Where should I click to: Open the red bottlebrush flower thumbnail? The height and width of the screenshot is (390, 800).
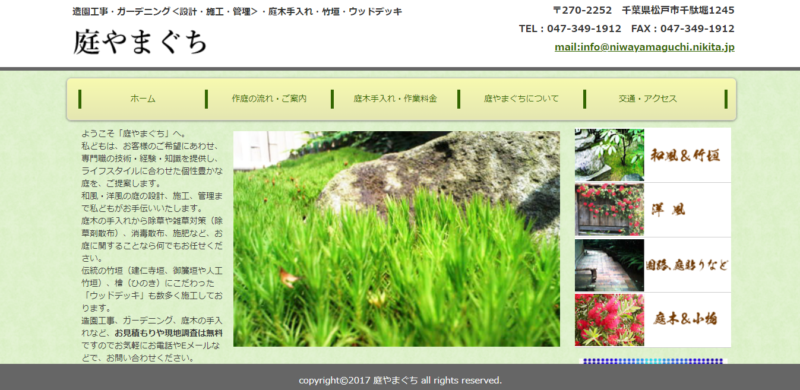tap(609, 320)
